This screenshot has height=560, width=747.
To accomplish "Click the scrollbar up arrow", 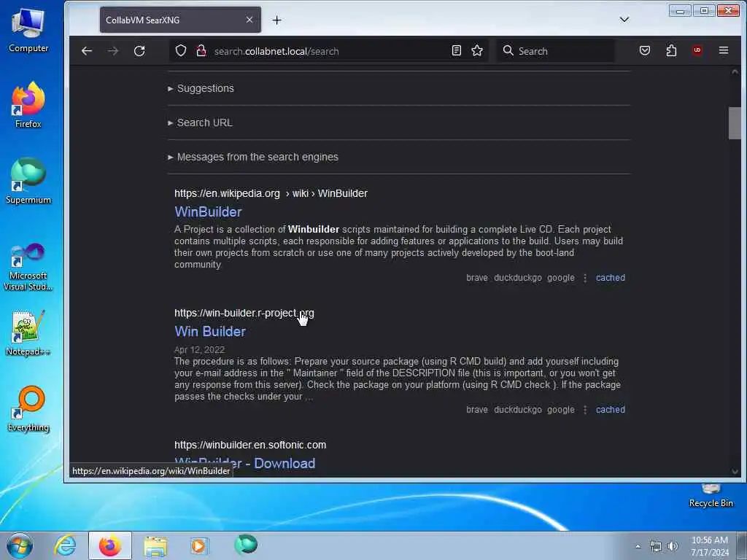I will (734, 72).
